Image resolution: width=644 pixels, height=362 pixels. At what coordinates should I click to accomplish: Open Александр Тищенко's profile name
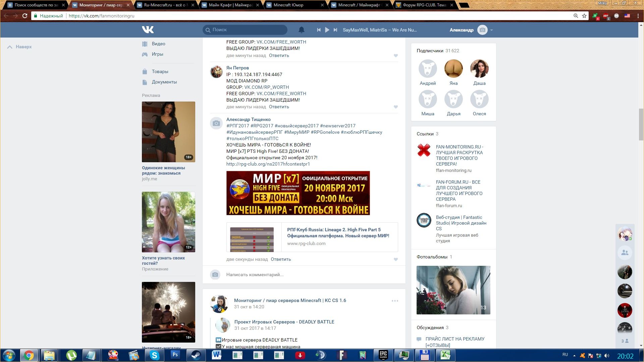pos(248,120)
